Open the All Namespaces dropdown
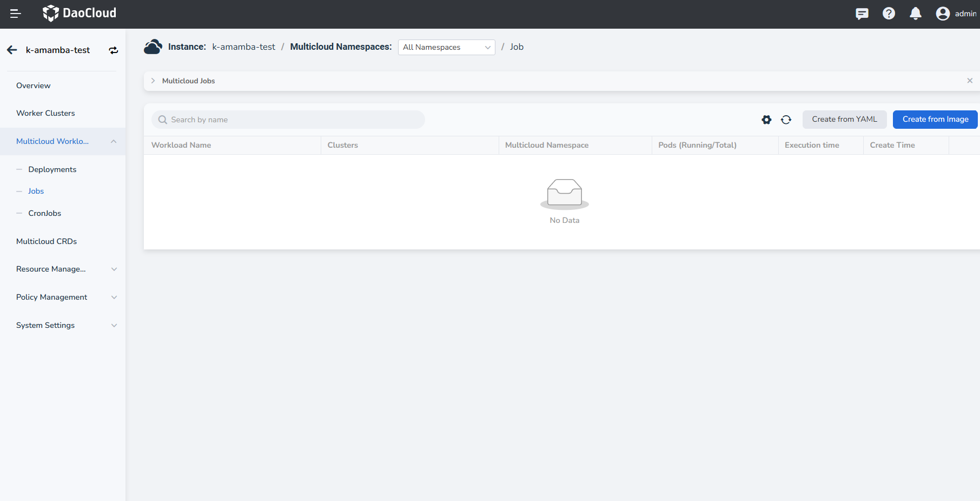The width and height of the screenshot is (980, 501). pyautogui.click(x=446, y=47)
